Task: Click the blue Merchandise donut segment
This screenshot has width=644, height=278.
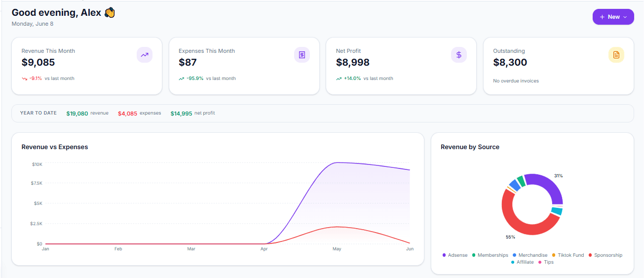Action: click(514, 185)
